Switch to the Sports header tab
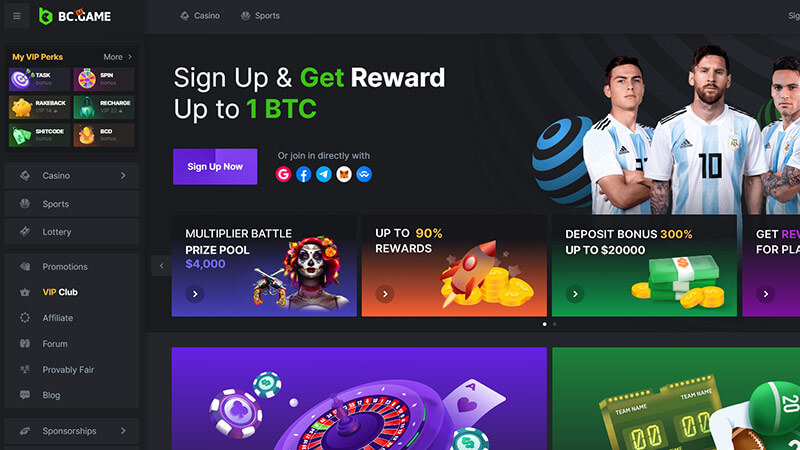The height and width of the screenshot is (450, 800). coord(260,16)
